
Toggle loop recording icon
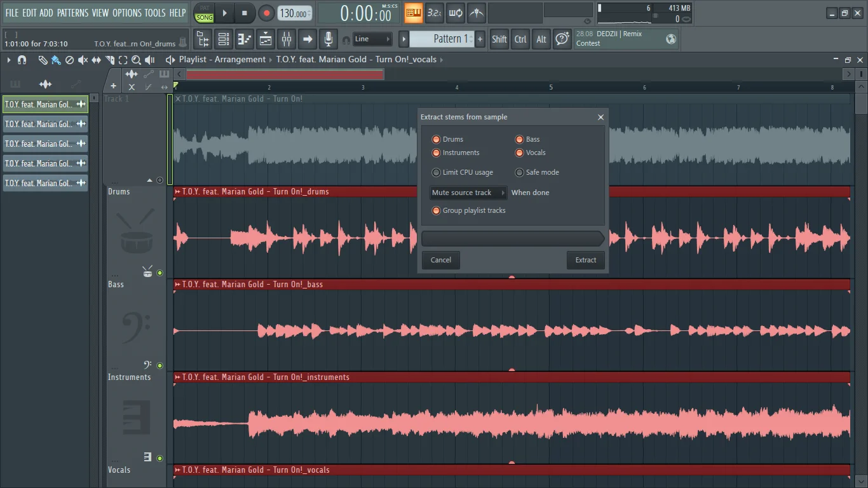pyautogui.click(x=456, y=13)
